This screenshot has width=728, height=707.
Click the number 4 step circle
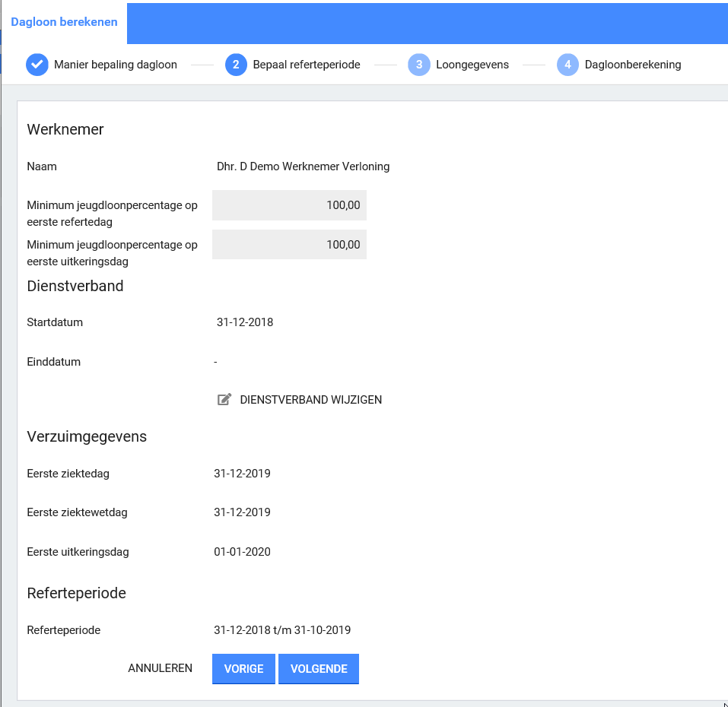(x=568, y=65)
